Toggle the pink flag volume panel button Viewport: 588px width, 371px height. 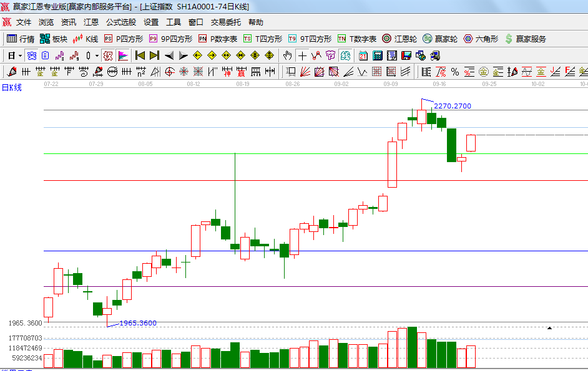[123, 55]
